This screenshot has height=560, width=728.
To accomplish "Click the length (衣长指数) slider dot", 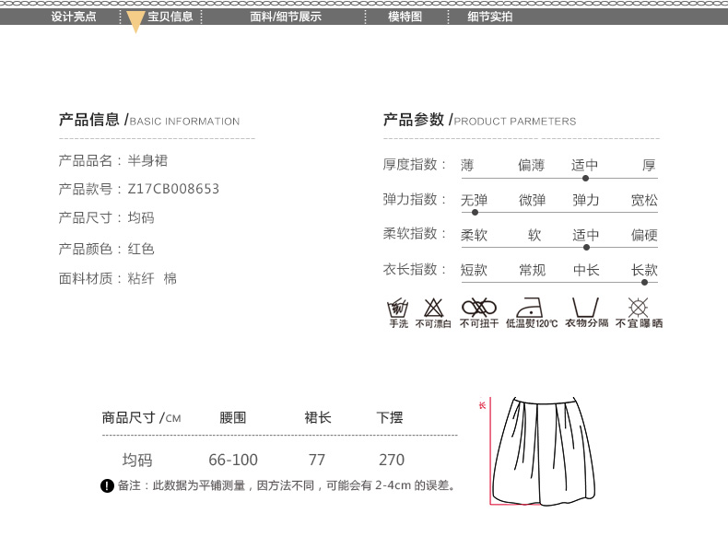I will tap(644, 282).
